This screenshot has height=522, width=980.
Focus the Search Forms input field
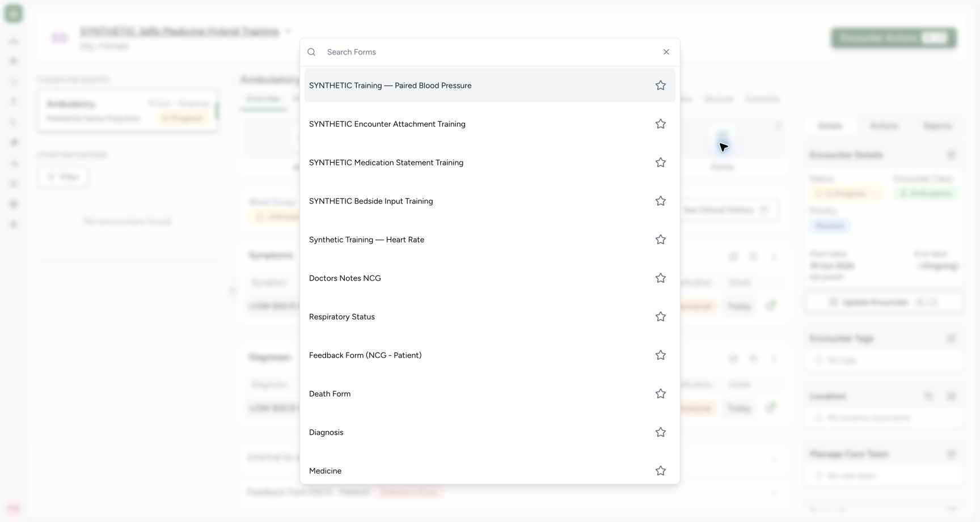[490, 52]
